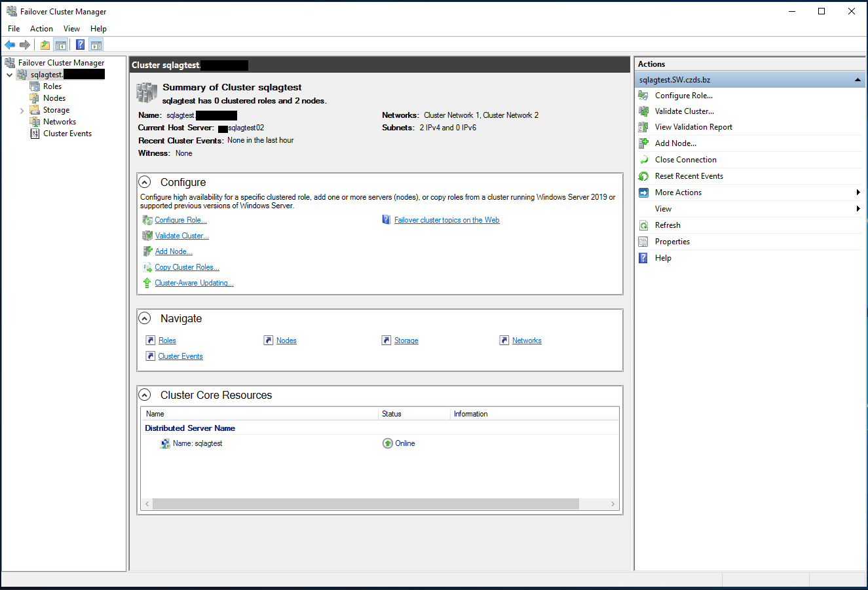868x590 pixels.
Task: Open the More Actions submenu arrow
Action: pyautogui.click(x=858, y=193)
